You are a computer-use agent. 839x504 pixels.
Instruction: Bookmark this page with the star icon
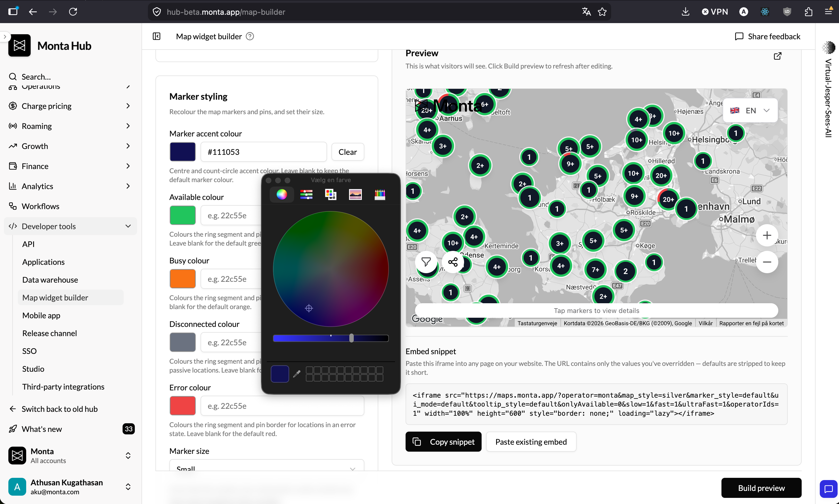[602, 12]
